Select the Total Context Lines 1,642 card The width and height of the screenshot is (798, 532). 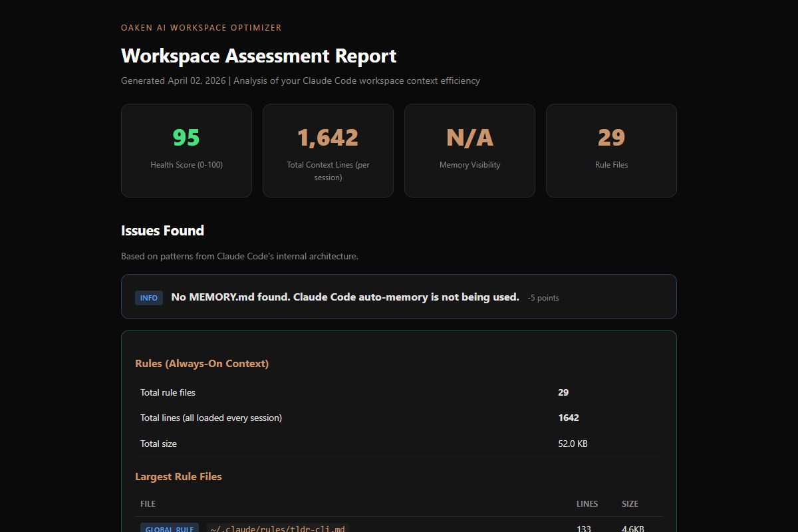pyautogui.click(x=328, y=150)
